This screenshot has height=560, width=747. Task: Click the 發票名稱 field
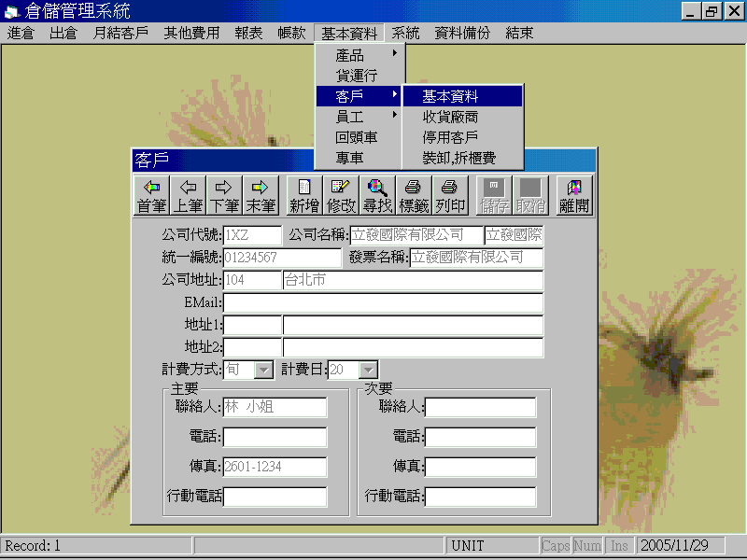point(476,258)
